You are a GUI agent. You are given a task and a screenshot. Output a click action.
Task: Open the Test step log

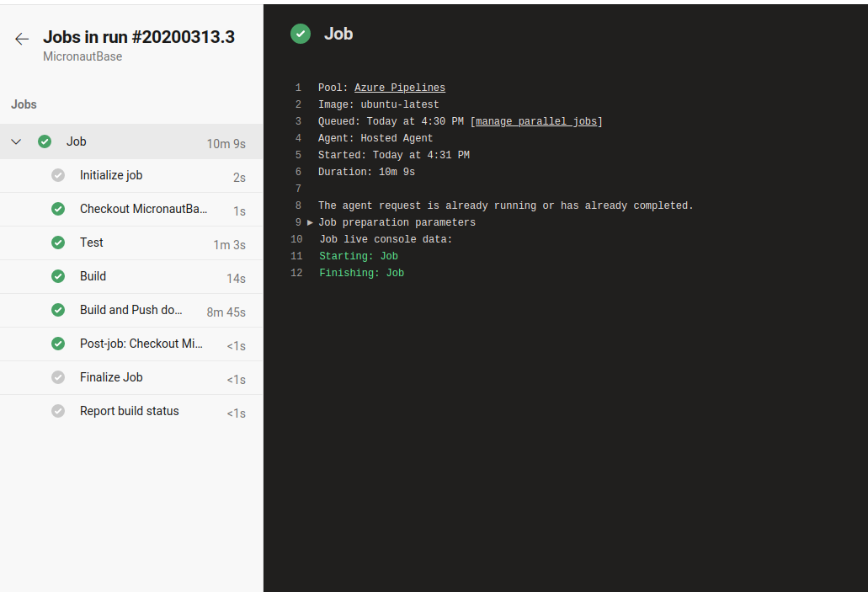click(x=92, y=243)
